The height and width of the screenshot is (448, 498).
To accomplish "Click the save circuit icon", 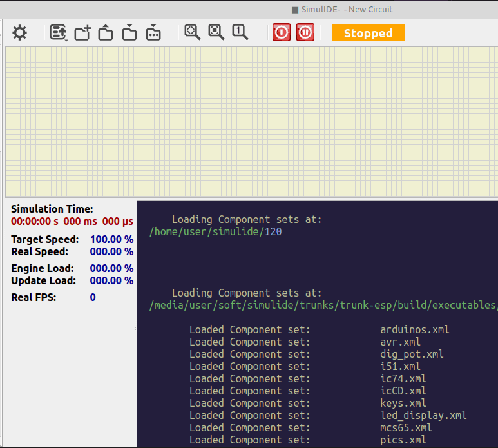I will (x=129, y=33).
